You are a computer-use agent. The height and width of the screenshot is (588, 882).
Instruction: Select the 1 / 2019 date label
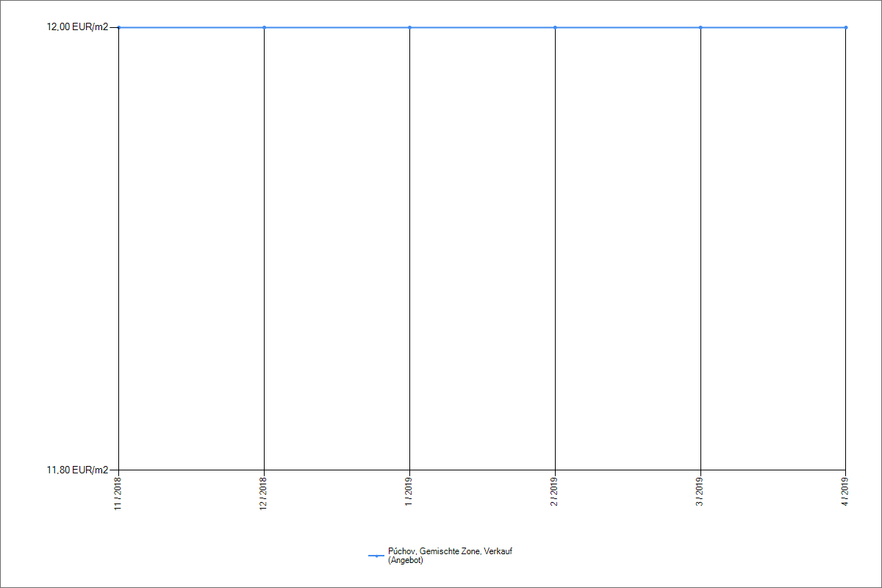409,491
